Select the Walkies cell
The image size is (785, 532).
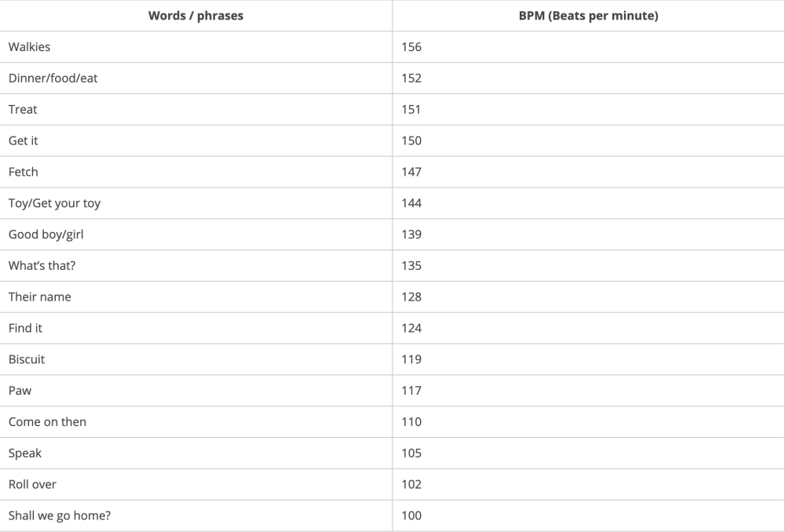[x=29, y=47]
